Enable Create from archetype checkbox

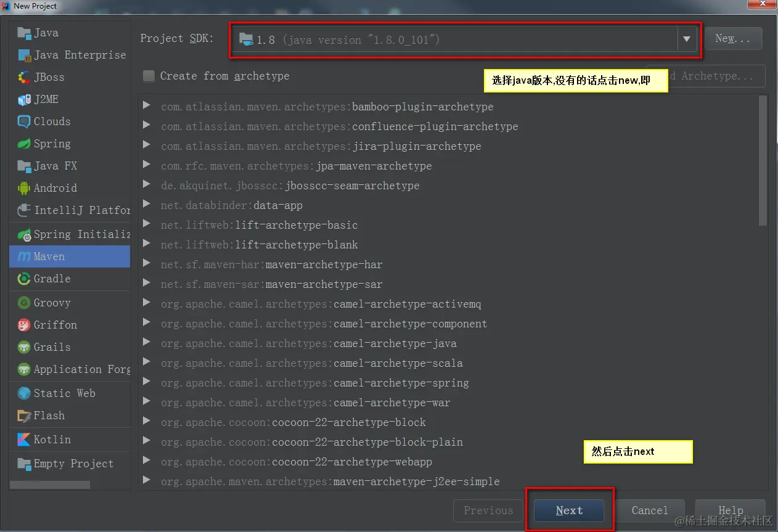pyautogui.click(x=149, y=76)
